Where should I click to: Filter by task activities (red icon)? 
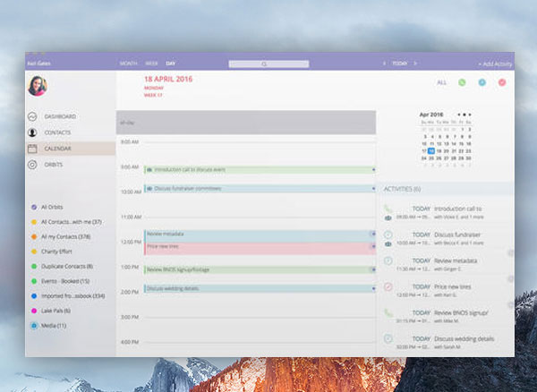click(x=502, y=82)
